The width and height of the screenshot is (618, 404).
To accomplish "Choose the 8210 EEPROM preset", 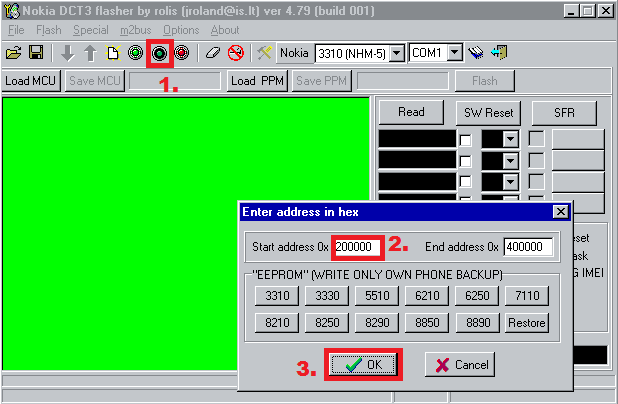I will click(x=277, y=323).
